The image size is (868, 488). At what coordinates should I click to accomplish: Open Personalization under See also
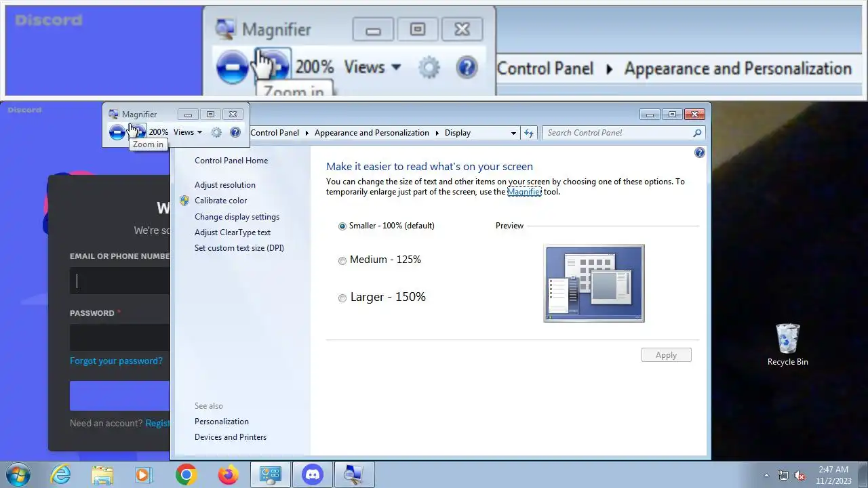point(222,422)
